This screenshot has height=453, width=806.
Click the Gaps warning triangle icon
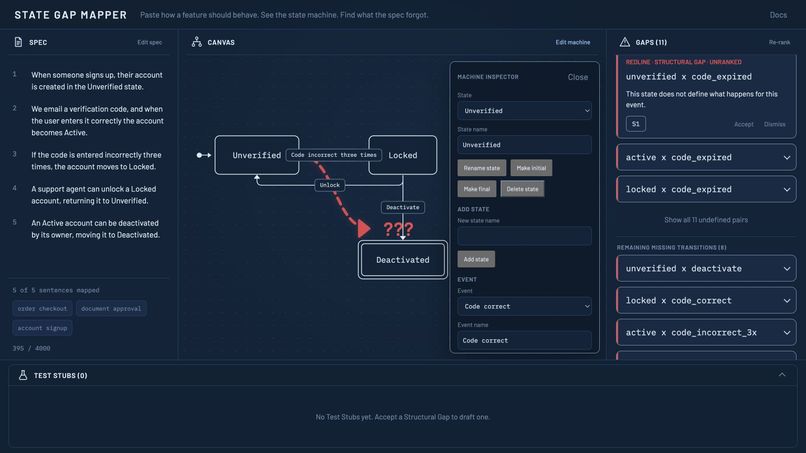pos(625,42)
